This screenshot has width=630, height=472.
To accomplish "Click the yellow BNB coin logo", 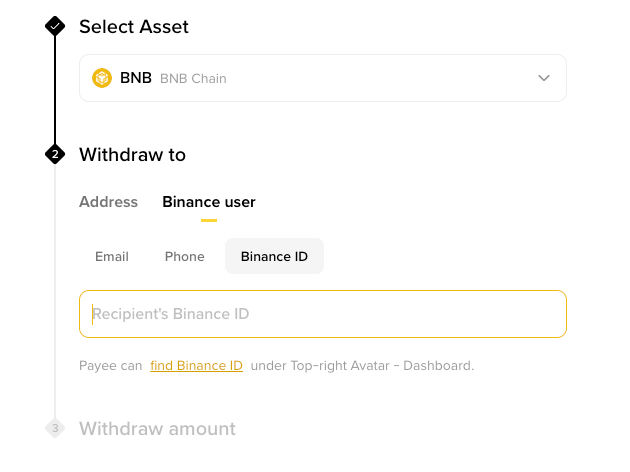I will coord(102,78).
